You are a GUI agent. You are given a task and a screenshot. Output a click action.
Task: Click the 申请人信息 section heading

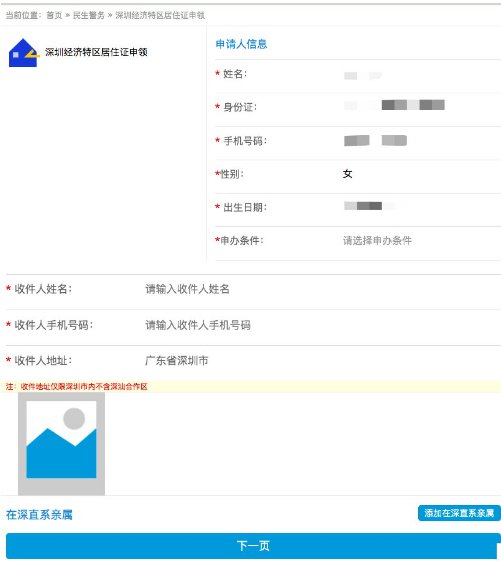[241, 44]
